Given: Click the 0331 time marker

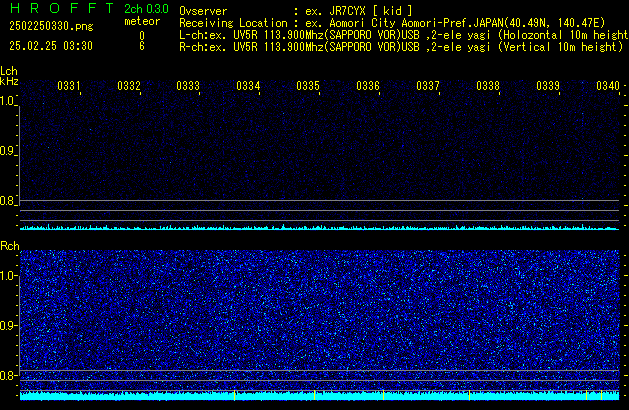Looking at the screenshot, I should 69,86.
